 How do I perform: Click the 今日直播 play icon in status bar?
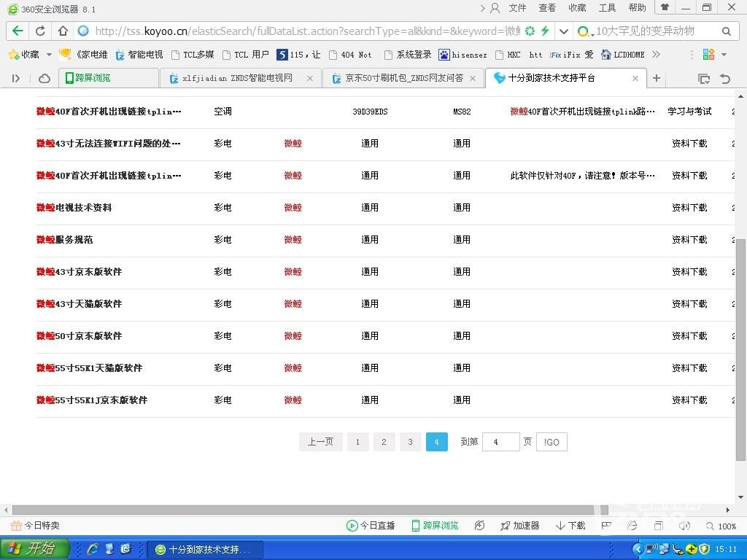point(352,526)
